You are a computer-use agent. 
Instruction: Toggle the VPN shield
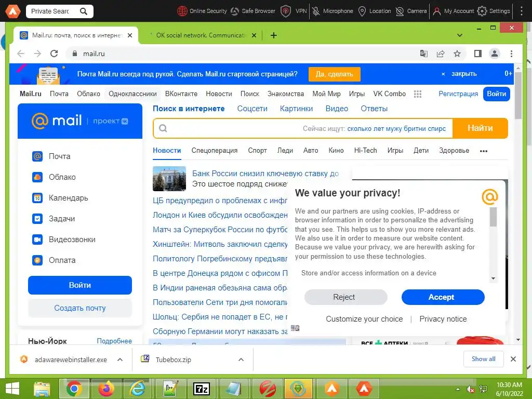tap(286, 11)
